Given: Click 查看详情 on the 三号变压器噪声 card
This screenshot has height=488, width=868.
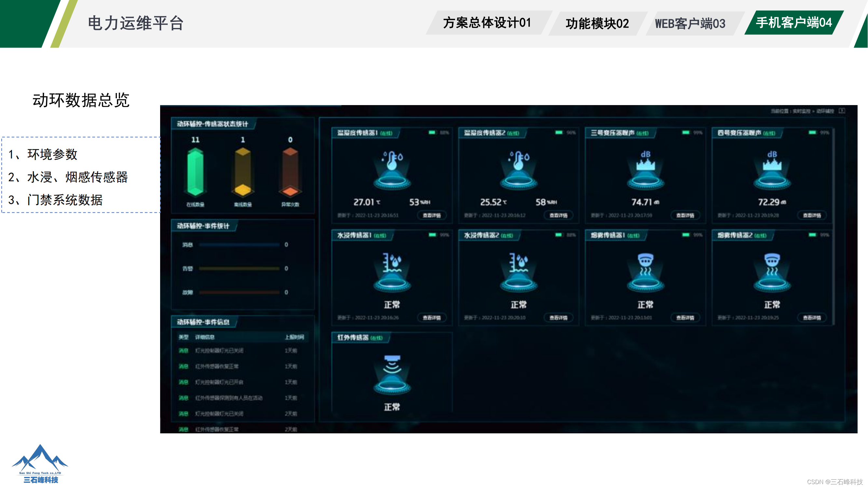Looking at the screenshot, I should 685,215.
